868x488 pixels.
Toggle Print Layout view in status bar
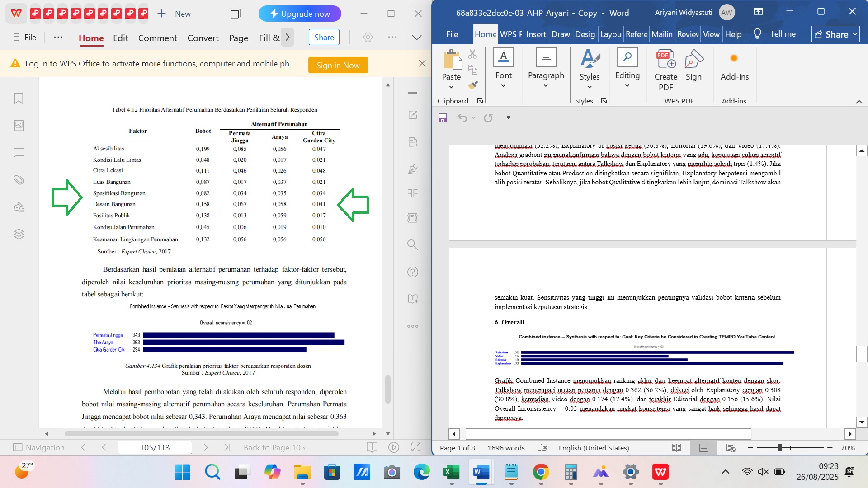(x=703, y=448)
